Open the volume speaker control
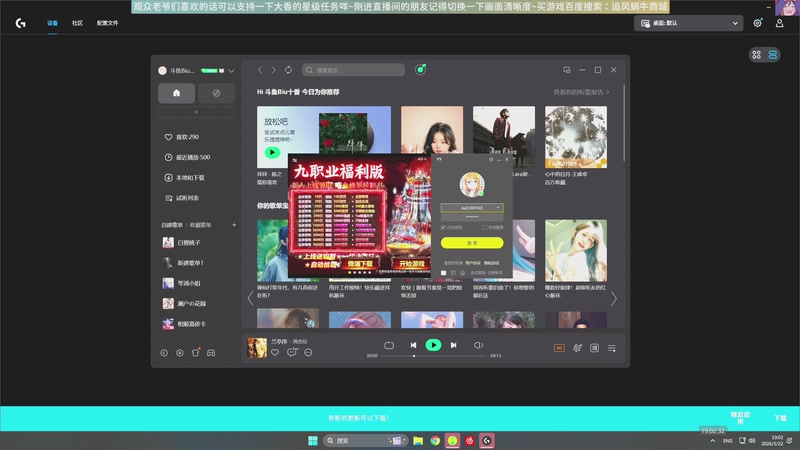The height and width of the screenshot is (450, 800). [x=478, y=345]
